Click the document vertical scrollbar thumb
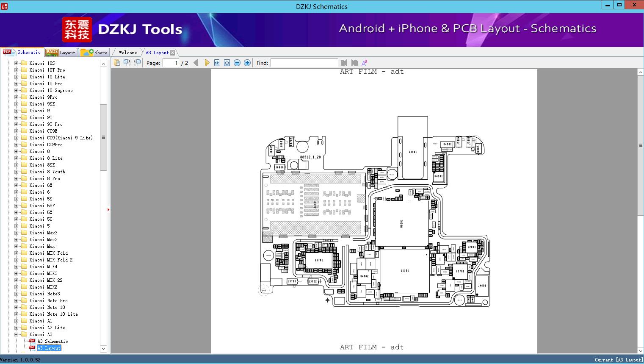644x364 pixels. (641, 145)
